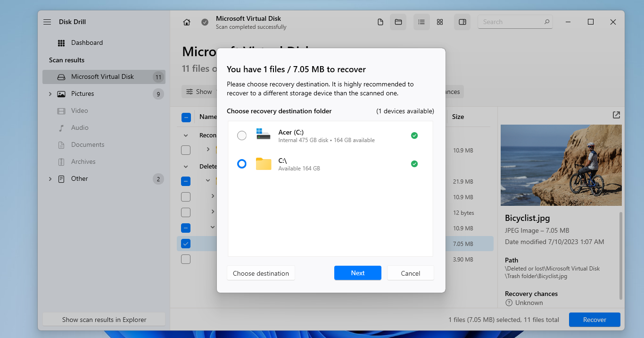644x338 pixels.
Task: Click the 'Bicyclist.jpg' file name in preview
Action: 527,218
